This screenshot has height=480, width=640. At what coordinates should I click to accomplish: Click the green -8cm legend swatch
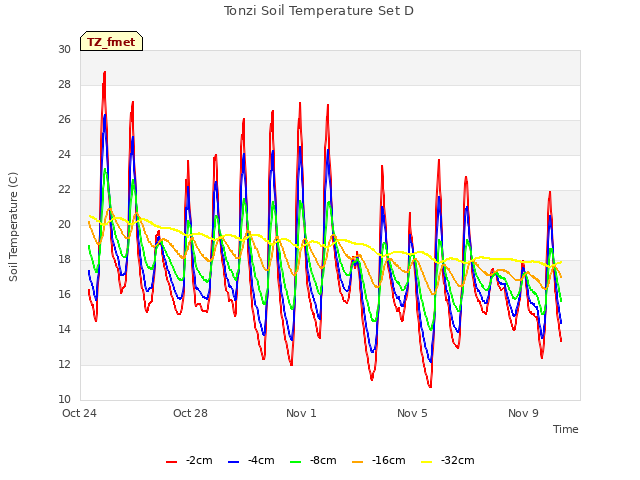click(296, 462)
